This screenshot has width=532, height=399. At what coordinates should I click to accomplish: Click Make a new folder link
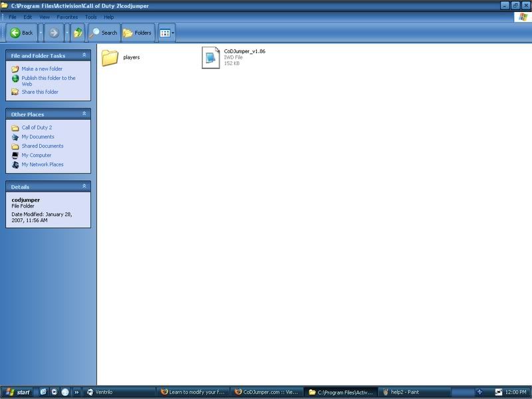41,69
